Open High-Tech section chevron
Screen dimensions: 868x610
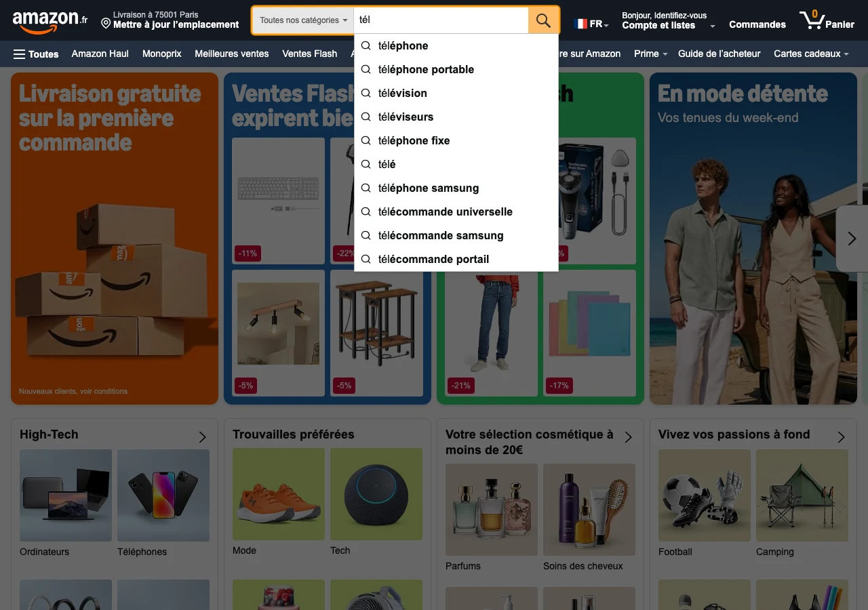click(202, 437)
